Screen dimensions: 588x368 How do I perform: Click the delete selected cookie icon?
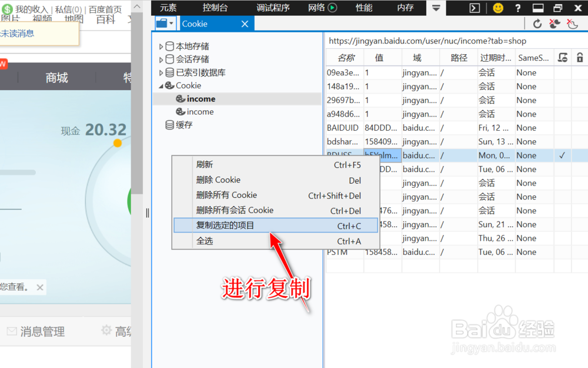tap(554, 24)
